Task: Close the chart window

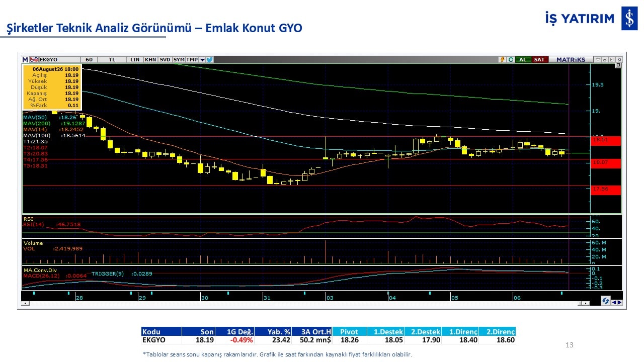Action: 618,59
